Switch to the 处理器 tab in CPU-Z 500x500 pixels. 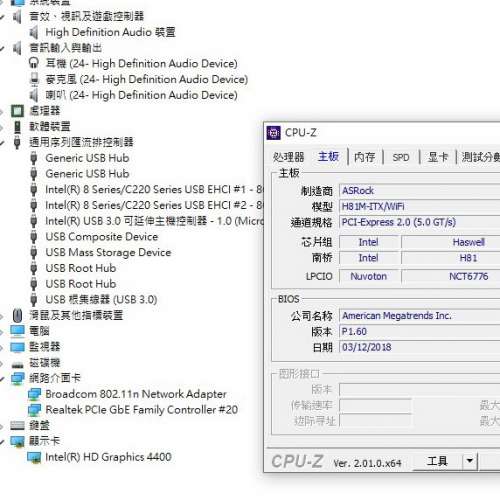tap(289, 157)
